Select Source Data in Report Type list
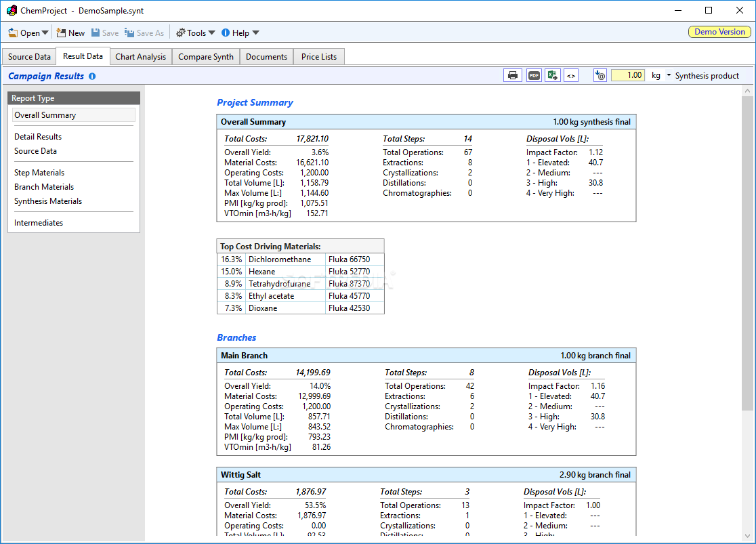The width and height of the screenshot is (756, 544). (x=35, y=151)
